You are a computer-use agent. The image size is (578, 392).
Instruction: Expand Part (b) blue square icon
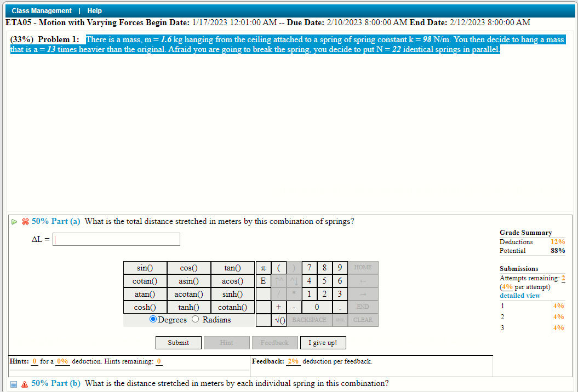coord(14,384)
